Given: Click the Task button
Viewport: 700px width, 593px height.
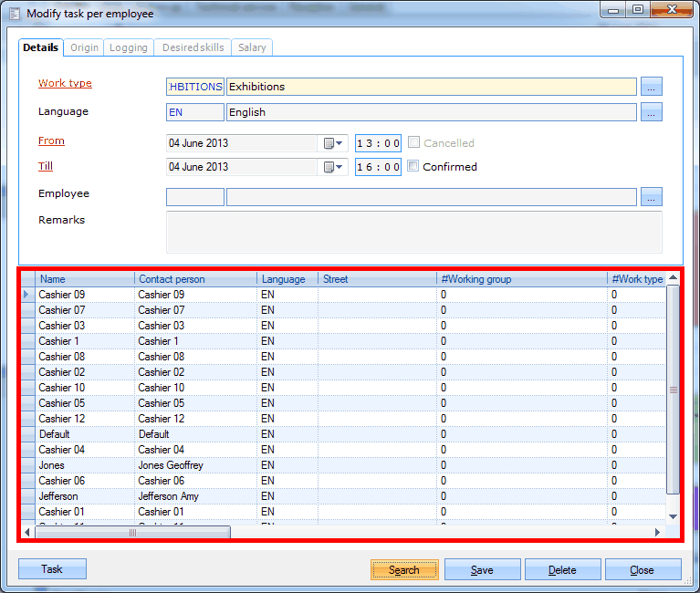Looking at the screenshot, I should pyautogui.click(x=52, y=569).
